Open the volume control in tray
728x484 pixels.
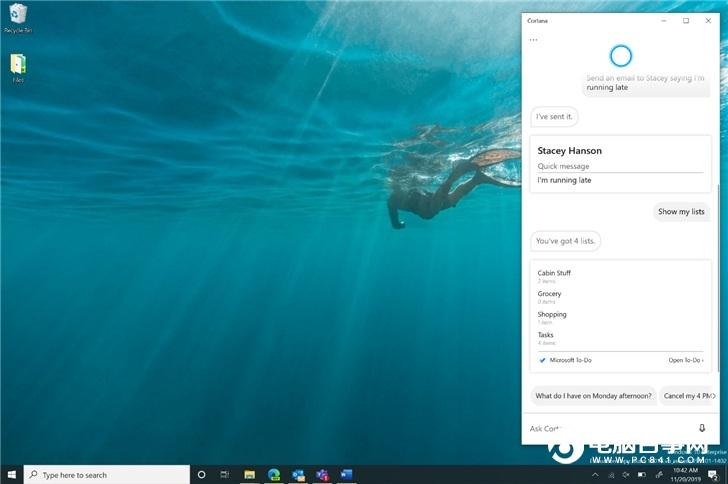(625, 475)
